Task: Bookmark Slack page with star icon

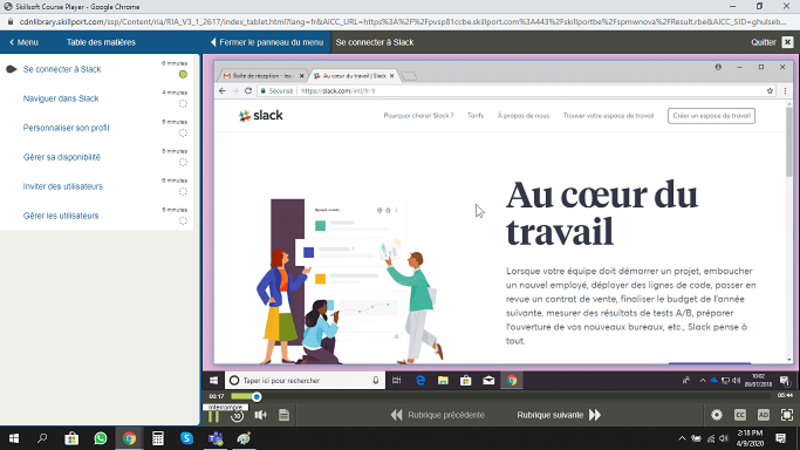Action: point(770,91)
